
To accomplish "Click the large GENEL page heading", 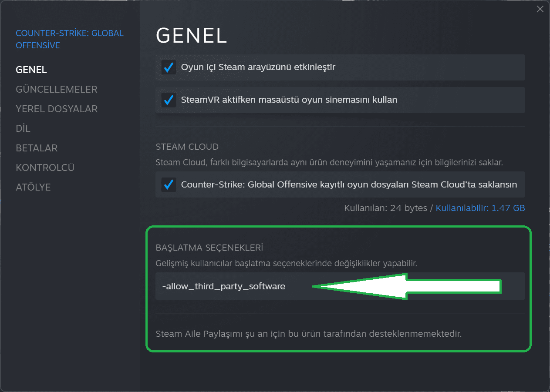I will pyautogui.click(x=192, y=36).
